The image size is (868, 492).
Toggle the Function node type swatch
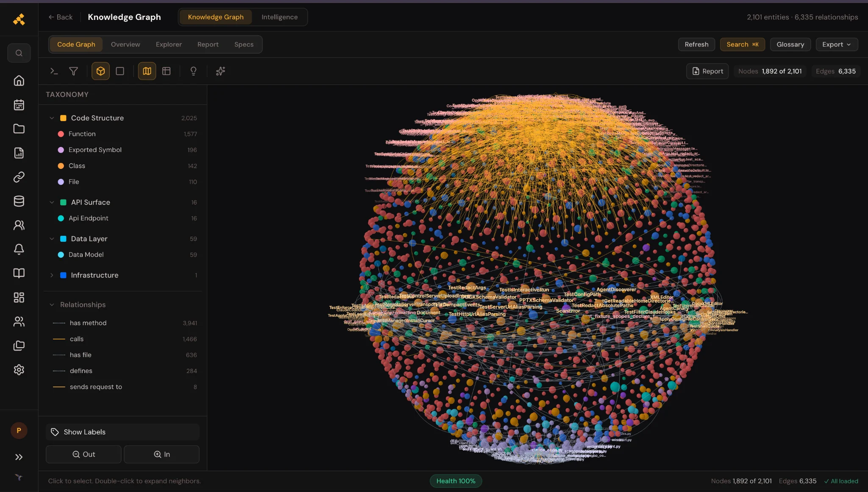[x=61, y=134]
